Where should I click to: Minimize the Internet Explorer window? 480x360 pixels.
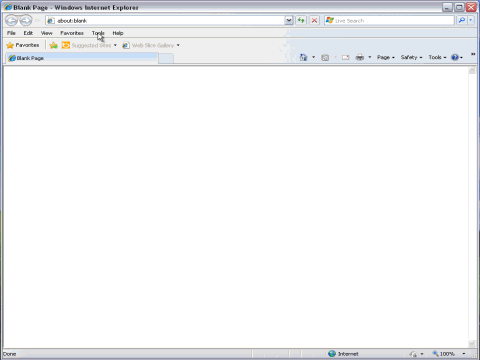coord(447,7)
